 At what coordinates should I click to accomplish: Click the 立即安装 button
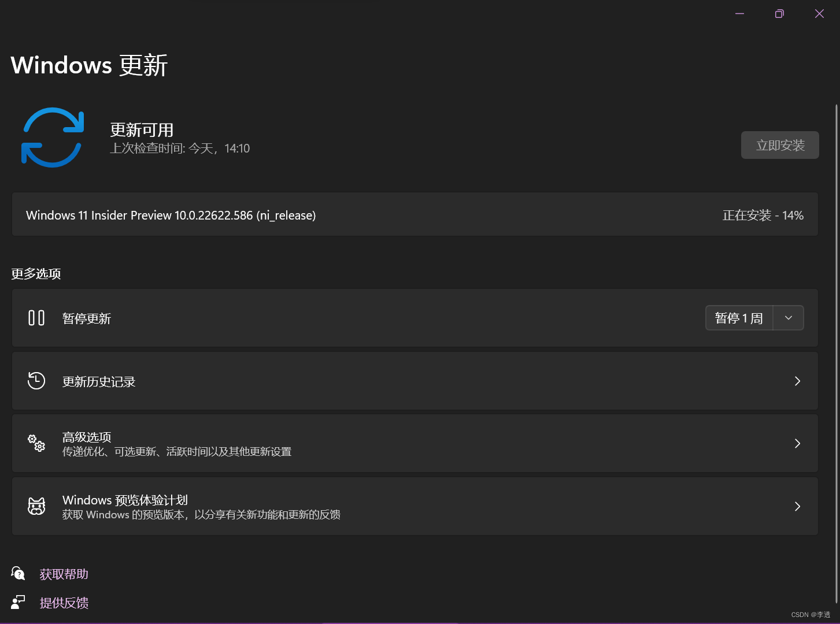click(780, 145)
